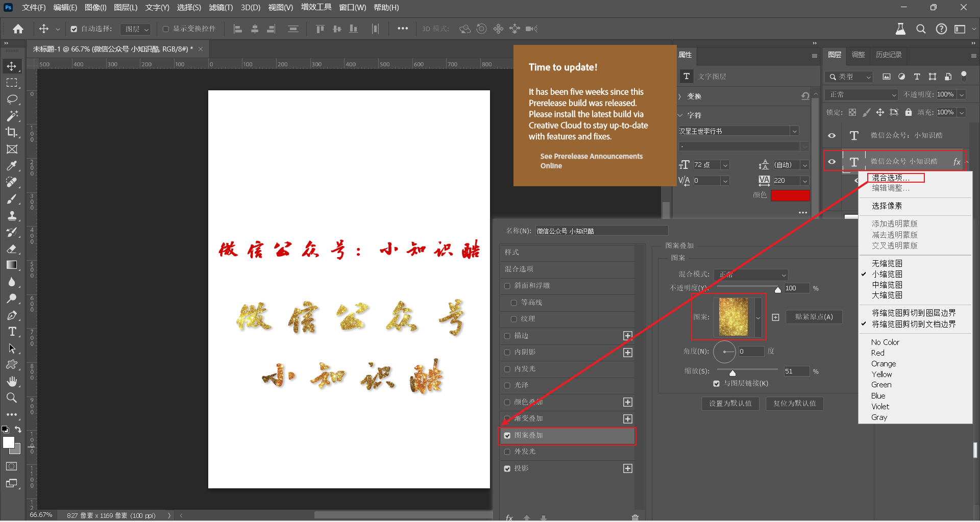Select the Horizontal Type tool
980x522 pixels.
pyautogui.click(x=12, y=332)
